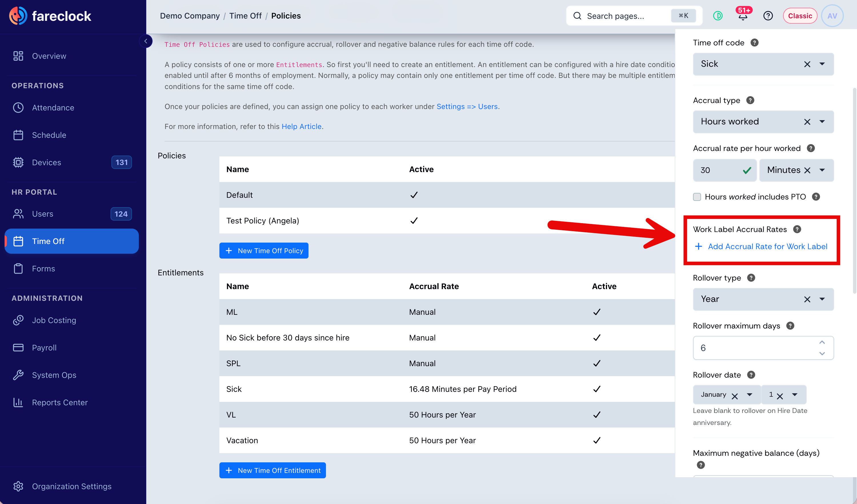
Task: Clear the Sick time off code selection
Action: 807,64
